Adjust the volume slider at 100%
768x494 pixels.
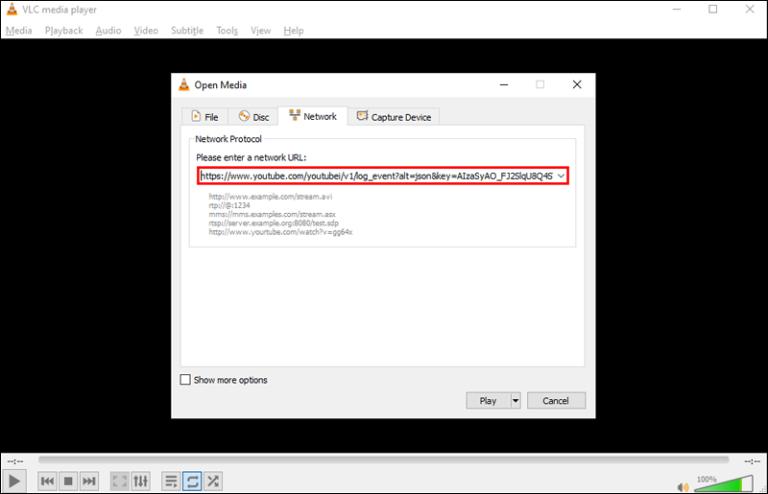pos(724,483)
